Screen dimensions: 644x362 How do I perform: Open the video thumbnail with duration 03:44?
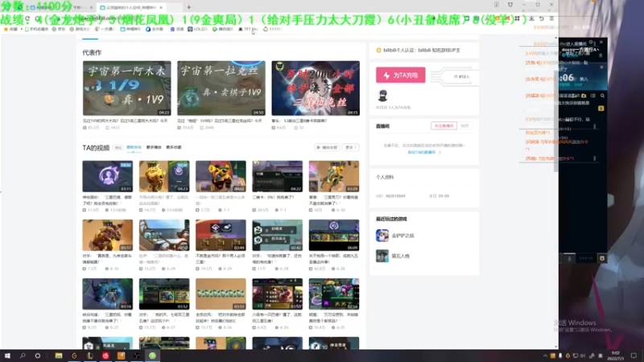coord(221,235)
